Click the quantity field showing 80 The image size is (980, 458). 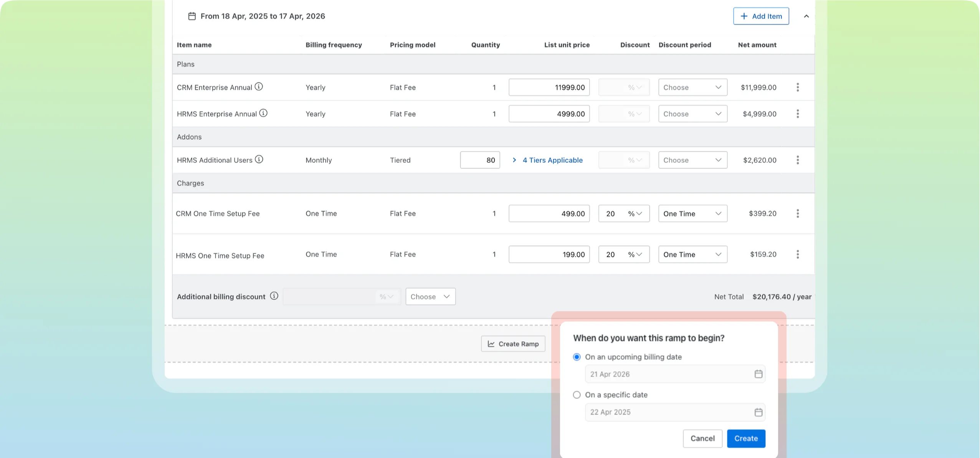[480, 160]
